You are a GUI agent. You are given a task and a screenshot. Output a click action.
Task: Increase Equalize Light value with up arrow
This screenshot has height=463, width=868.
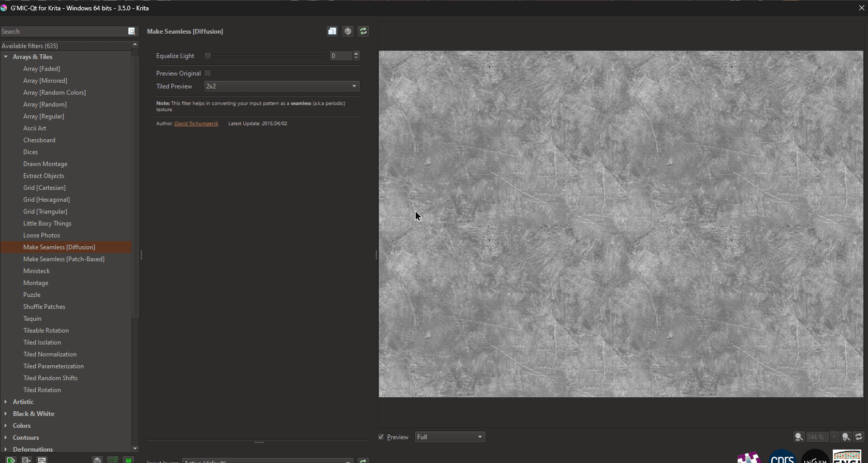point(356,53)
